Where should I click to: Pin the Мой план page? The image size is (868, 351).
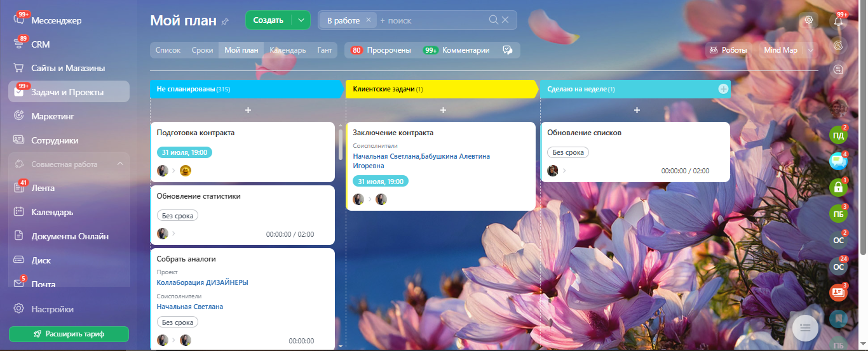(224, 21)
